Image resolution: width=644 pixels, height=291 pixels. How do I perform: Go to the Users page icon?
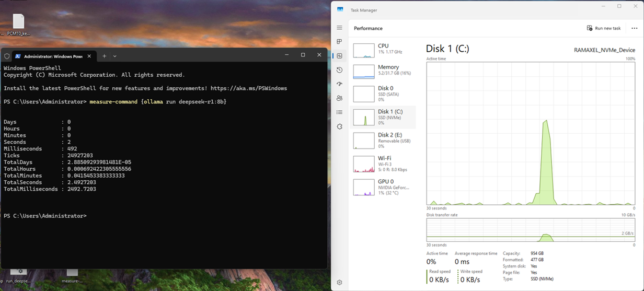click(339, 98)
